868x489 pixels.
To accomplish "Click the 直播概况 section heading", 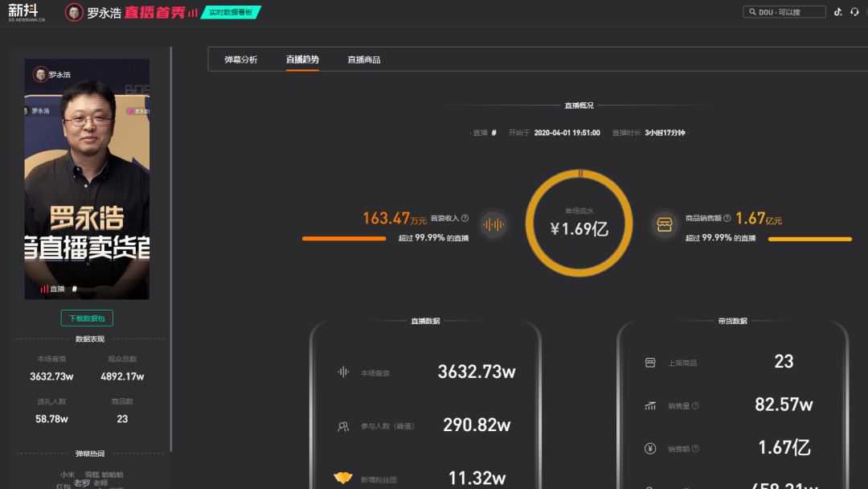I will tap(579, 105).
